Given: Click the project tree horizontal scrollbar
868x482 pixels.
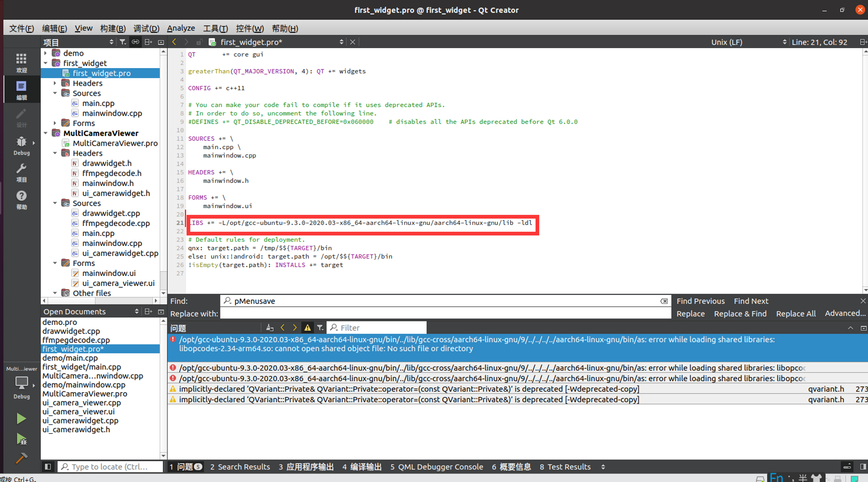Looking at the screenshot, I should tap(100, 300).
